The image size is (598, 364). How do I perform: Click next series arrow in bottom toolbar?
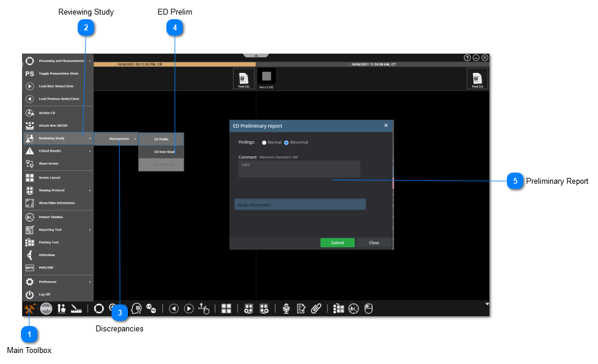[189, 309]
